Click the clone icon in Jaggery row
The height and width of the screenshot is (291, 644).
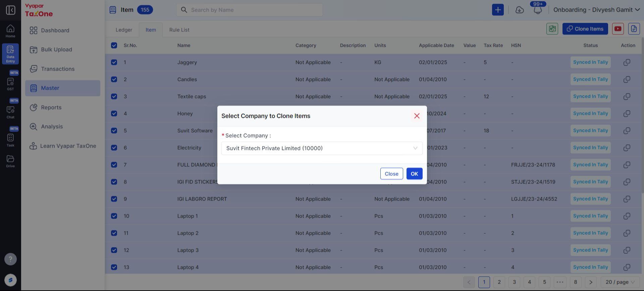(627, 62)
